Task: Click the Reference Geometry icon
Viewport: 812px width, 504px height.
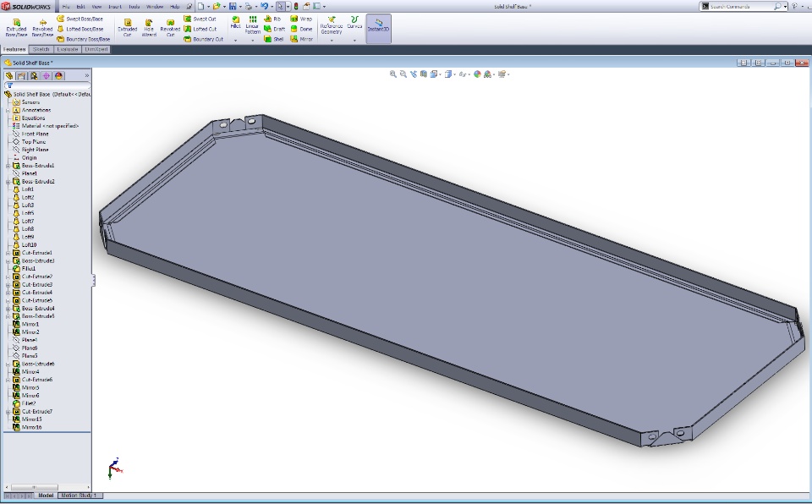Action: click(332, 25)
